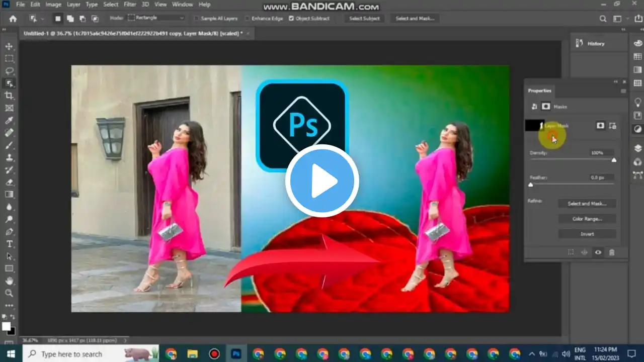Image resolution: width=644 pixels, height=362 pixels.
Task: Set the foreground color swatch
Action: click(x=6, y=326)
